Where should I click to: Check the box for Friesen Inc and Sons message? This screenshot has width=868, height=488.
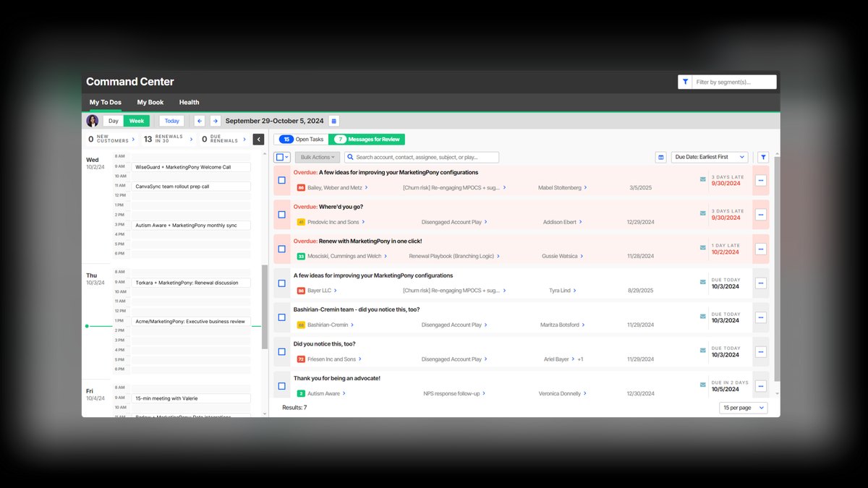click(x=282, y=351)
